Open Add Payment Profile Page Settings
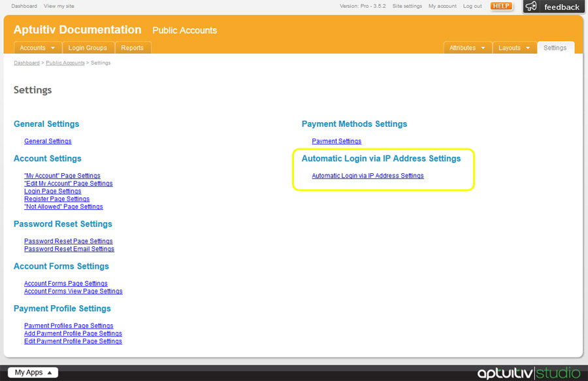Screen dimensions: 588x381 (x=73, y=333)
